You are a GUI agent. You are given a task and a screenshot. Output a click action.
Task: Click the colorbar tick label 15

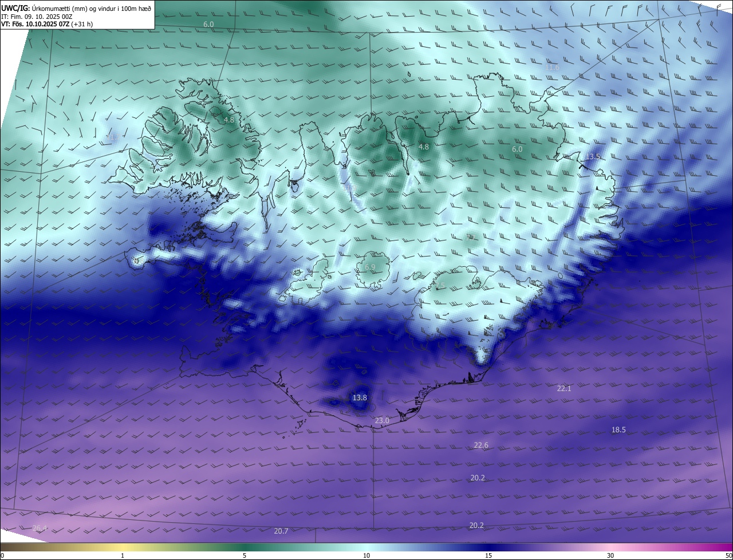pos(488,555)
